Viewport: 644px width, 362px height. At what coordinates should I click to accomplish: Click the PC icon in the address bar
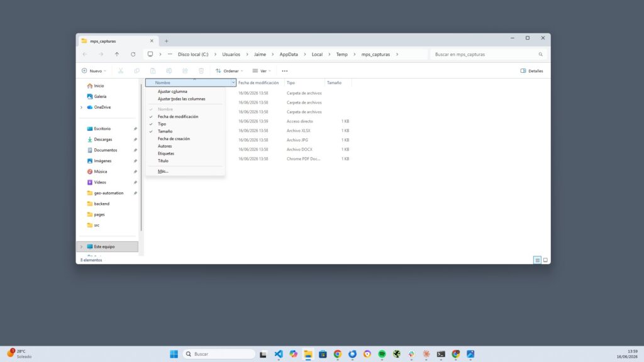(150, 54)
